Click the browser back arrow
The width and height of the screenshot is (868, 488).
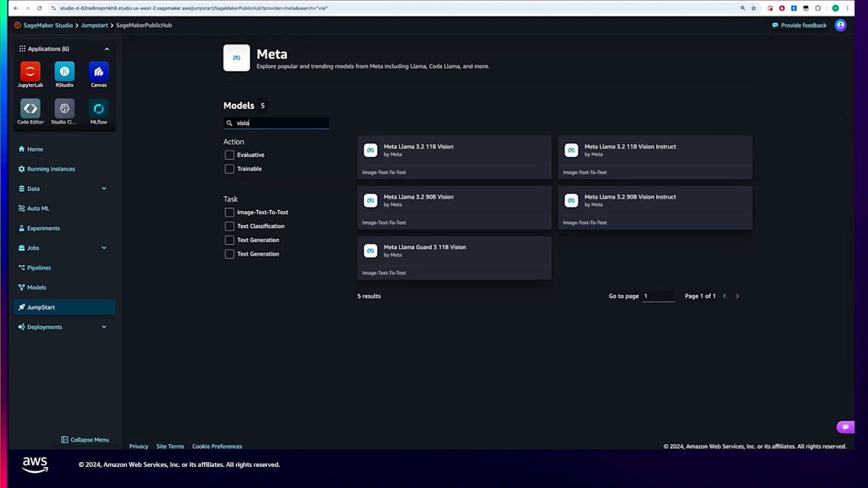tap(16, 8)
